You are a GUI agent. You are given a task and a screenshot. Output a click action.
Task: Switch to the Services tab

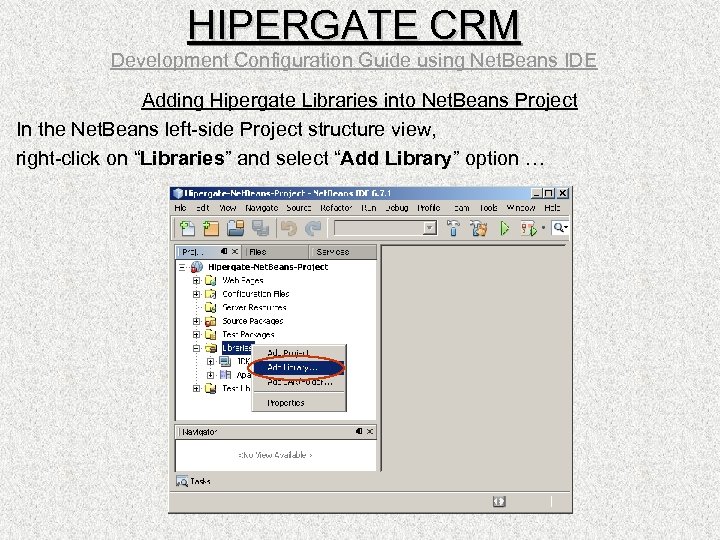[x=343, y=252]
